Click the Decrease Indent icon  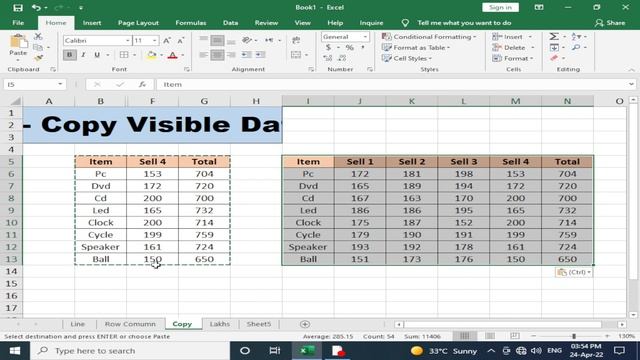tap(246, 55)
